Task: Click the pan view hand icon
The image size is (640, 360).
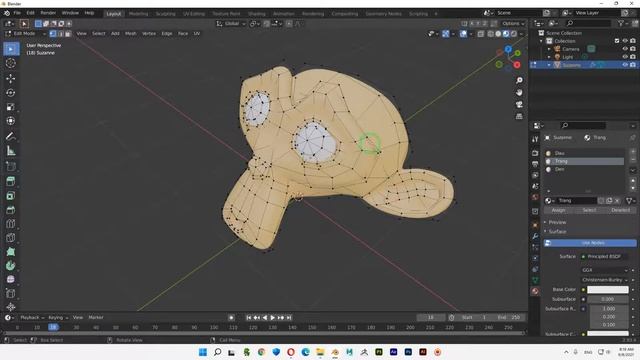Action: click(519, 93)
